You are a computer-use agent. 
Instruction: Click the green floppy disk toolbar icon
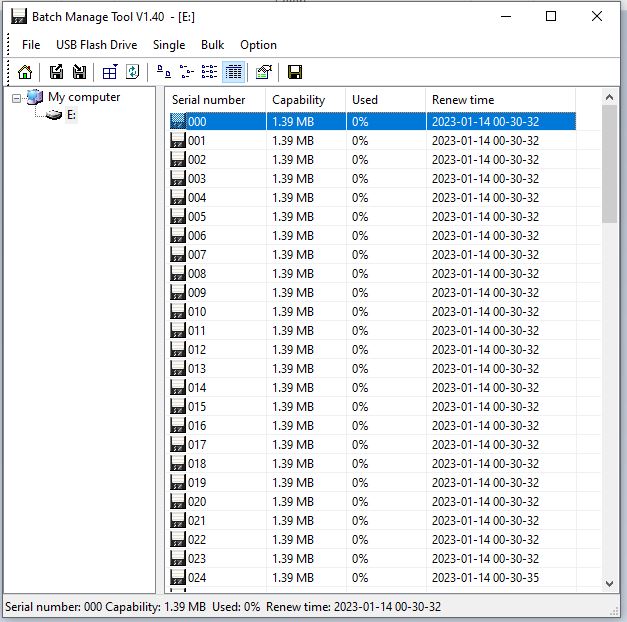[295, 72]
